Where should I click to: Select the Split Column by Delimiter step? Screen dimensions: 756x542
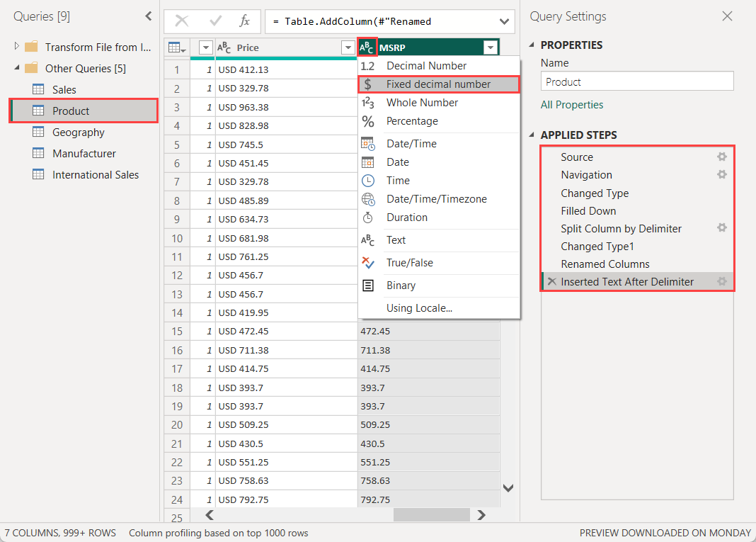pos(636,228)
